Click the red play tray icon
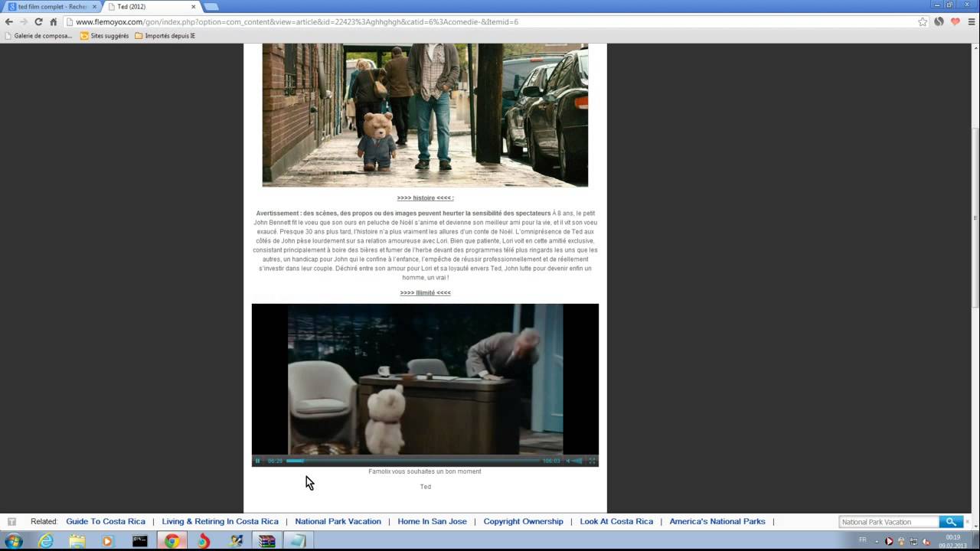 tap(889, 541)
